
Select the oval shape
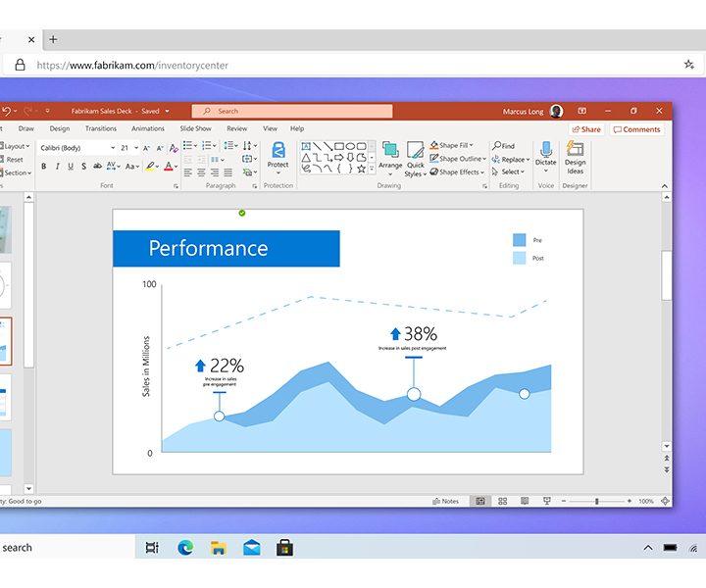coord(350,146)
